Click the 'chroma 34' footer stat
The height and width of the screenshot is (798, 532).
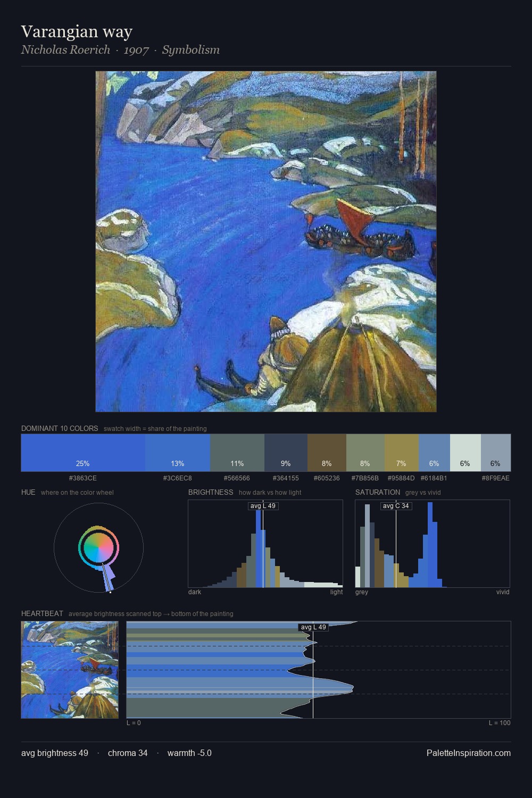[128, 753]
